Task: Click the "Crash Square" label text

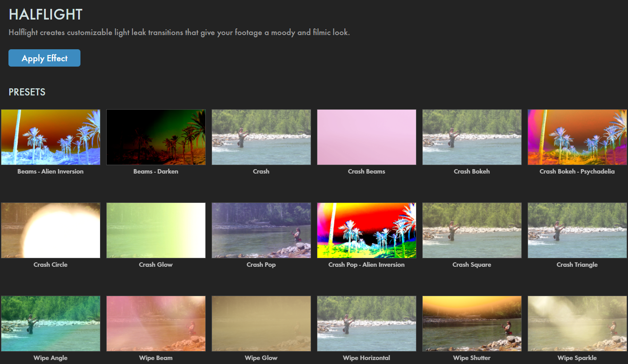Action: point(472,265)
